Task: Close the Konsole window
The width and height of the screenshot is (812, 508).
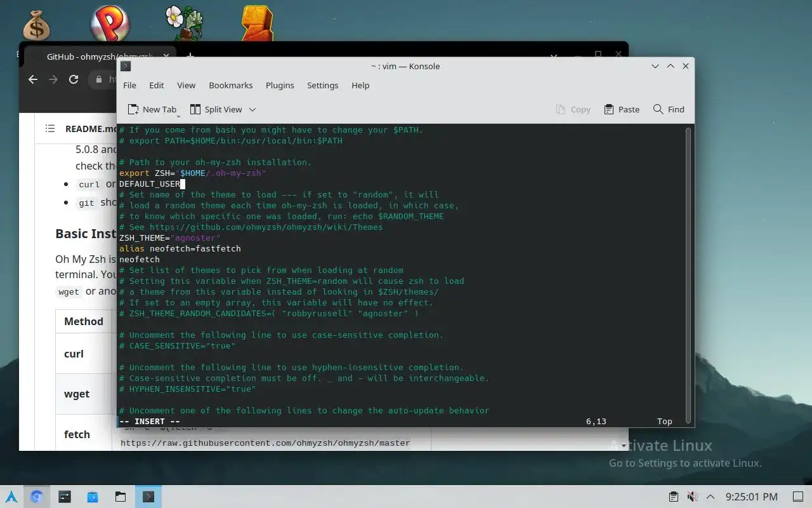Action: point(686,66)
